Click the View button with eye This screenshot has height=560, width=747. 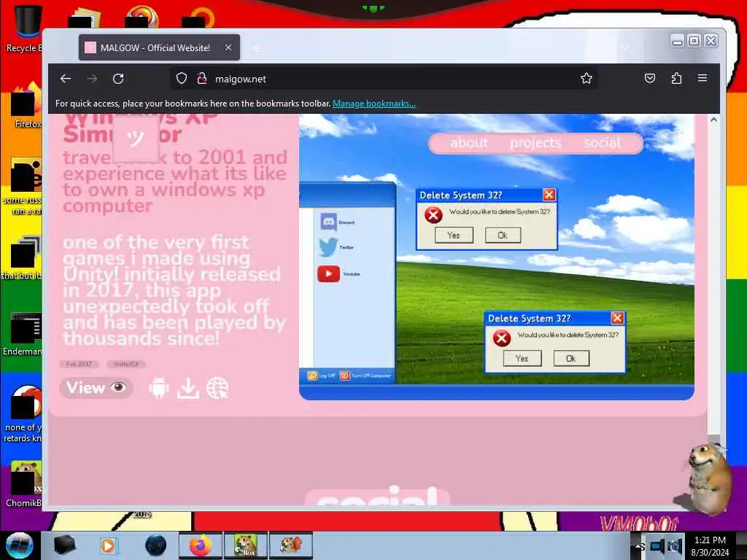[x=96, y=388]
